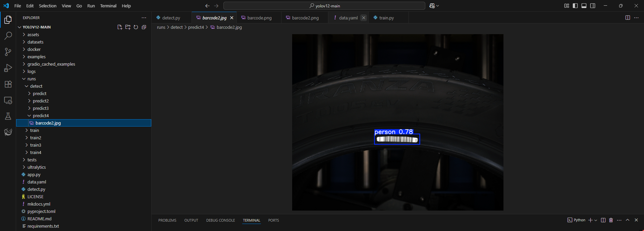Open app.py in the explorer
This screenshot has width=644, height=231.
point(84,174)
